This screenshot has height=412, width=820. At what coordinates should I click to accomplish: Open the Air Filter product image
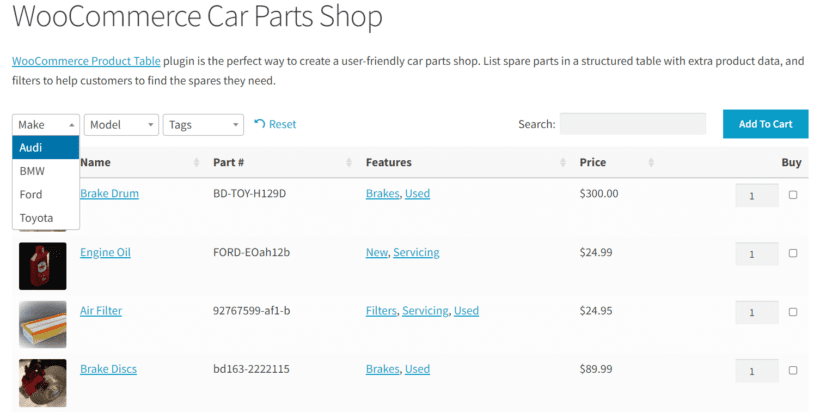(43, 324)
